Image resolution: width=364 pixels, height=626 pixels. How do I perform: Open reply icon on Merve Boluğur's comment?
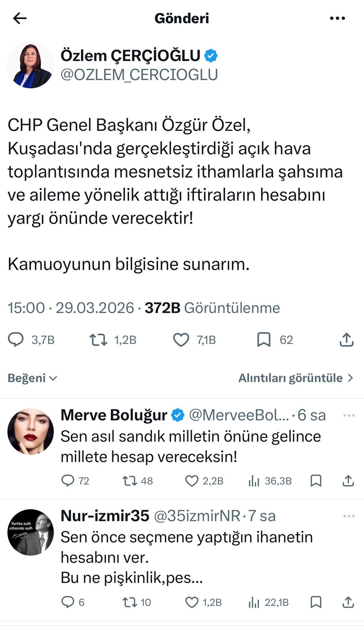68,481
